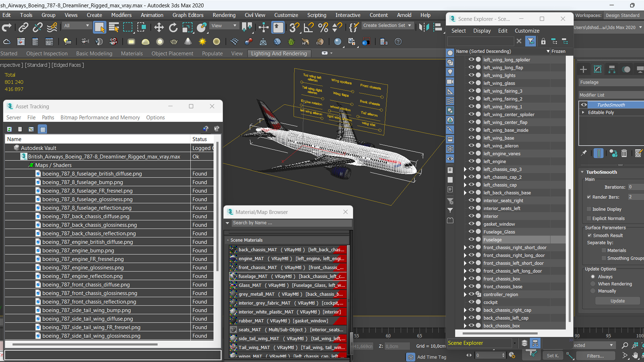
Task: Click the Filters... button
Action: (x=595, y=356)
